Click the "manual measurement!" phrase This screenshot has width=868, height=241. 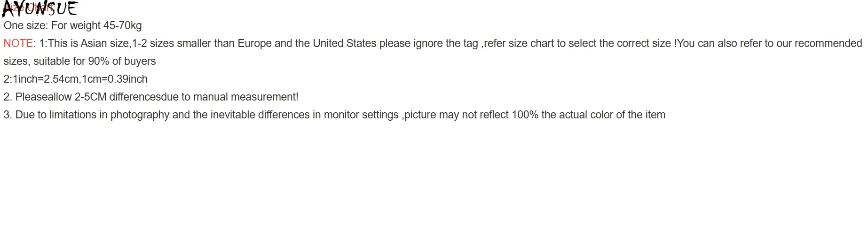click(245, 97)
